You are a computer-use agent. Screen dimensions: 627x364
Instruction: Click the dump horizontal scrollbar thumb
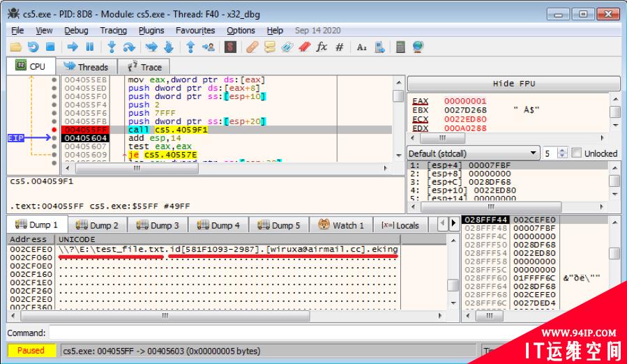pyautogui.click(x=165, y=316)
